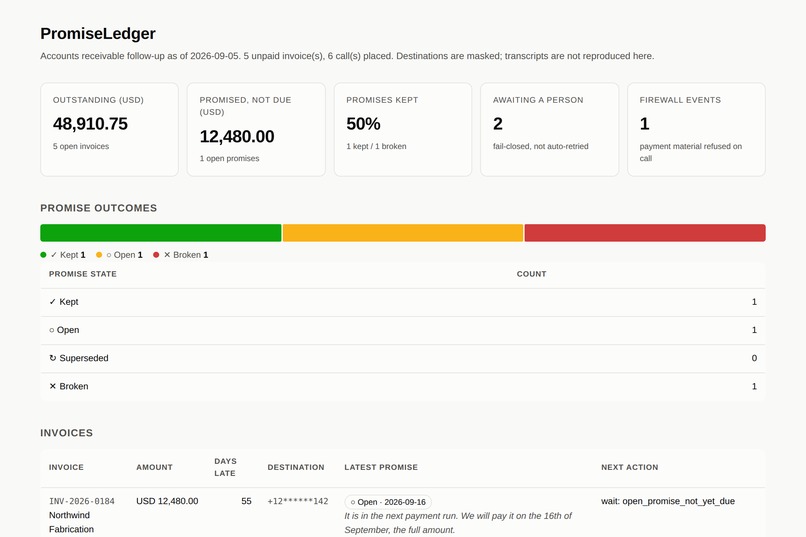Click the '1 open promises' caption
Image resolution: width=806 pixels, height=537 pixels.
[x=229, y=159]
